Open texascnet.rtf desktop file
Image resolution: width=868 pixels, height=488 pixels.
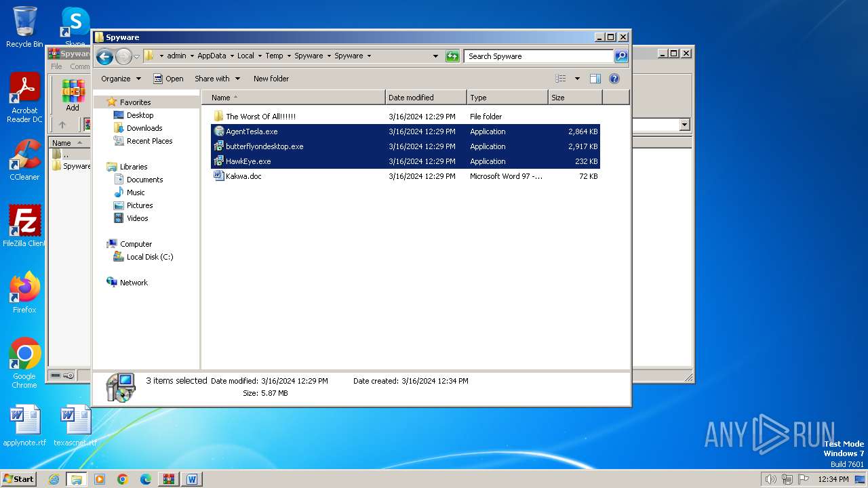[75, 426]
